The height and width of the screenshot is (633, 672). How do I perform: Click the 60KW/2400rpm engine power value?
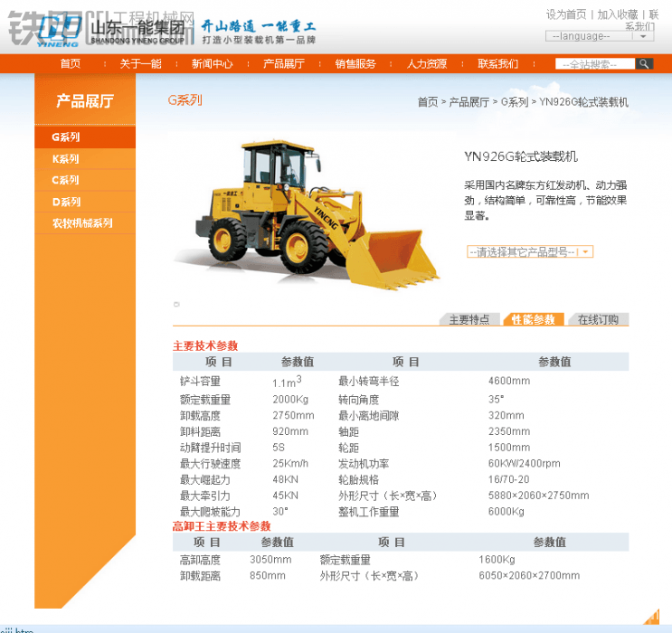click(525, 463)
